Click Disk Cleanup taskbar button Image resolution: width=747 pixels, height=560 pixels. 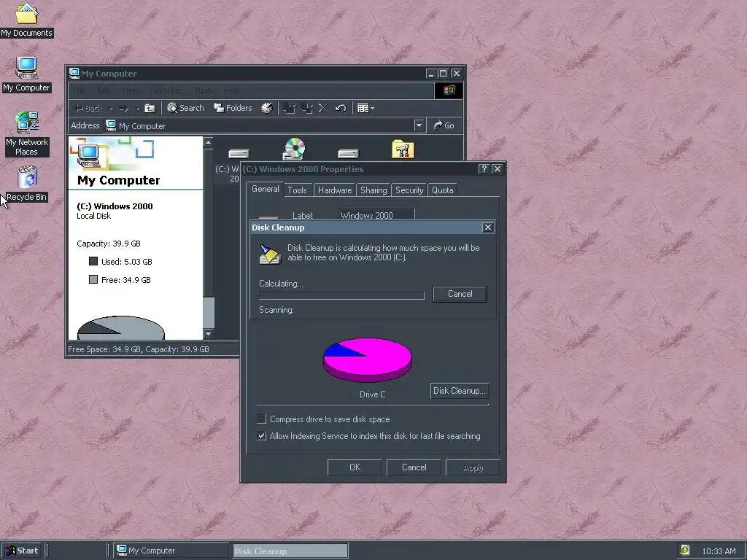point(290,551)
